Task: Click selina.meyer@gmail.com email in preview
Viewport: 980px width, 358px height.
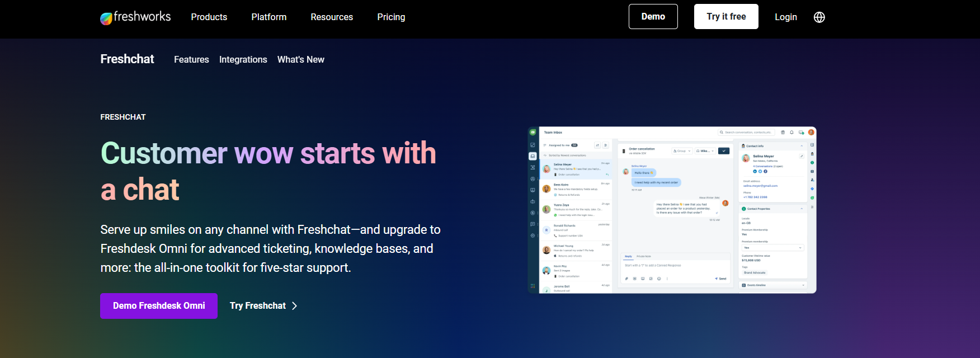Action: [760, 186]
